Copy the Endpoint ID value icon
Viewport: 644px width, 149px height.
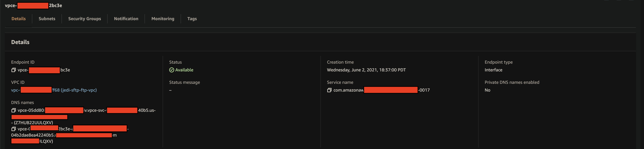point(13,70)
